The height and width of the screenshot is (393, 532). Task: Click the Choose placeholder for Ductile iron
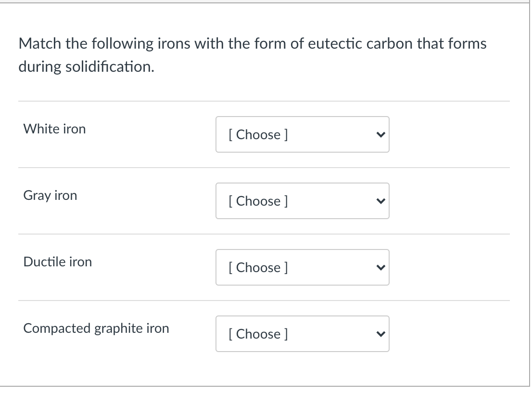(x=258, y=267)
